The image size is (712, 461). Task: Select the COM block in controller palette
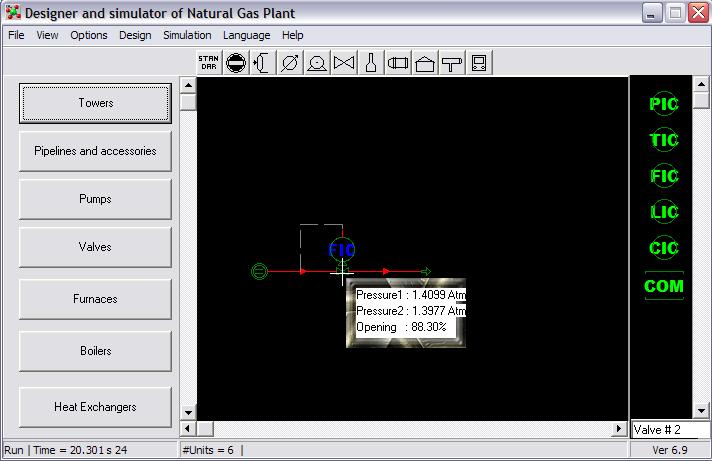pos(664,286)
